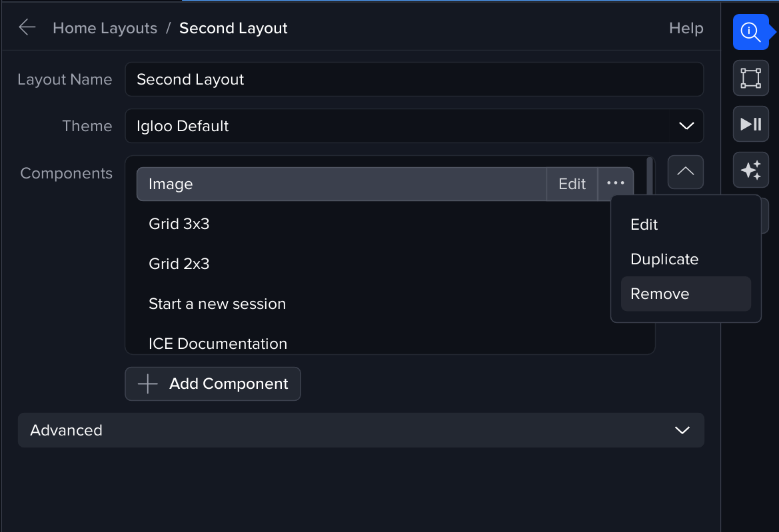779x532 pixels.
Task: Click the plus icon on Add Component
Action: click(147, 384)
